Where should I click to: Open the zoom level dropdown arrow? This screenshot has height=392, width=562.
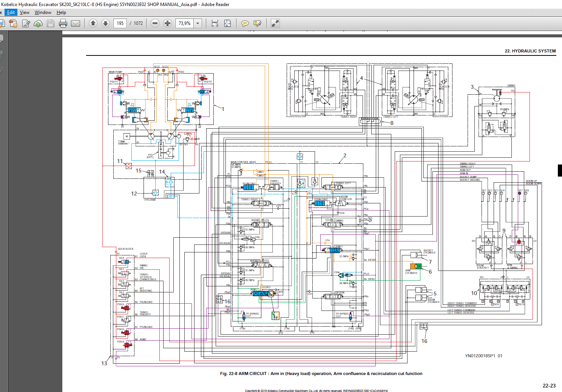(x=198, y=23)
